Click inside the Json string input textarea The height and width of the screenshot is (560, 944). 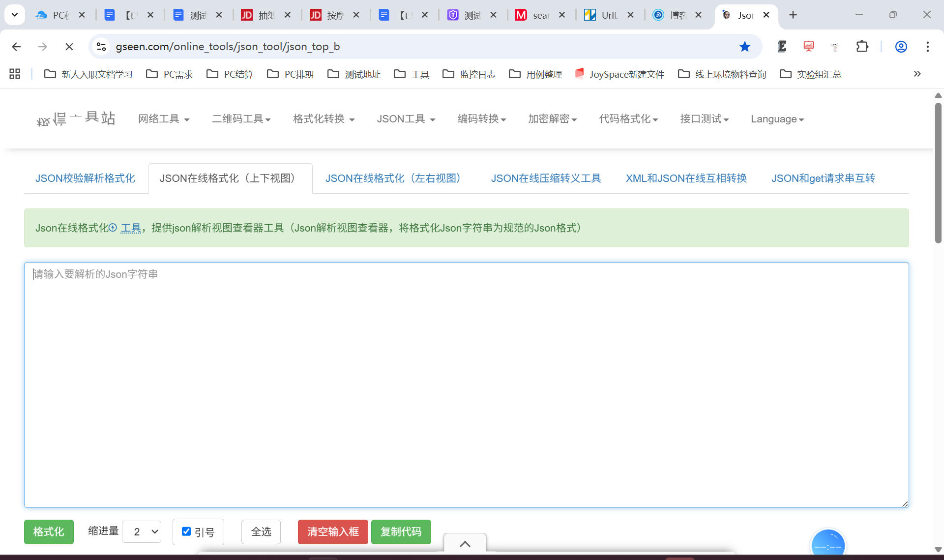(466, 384)
